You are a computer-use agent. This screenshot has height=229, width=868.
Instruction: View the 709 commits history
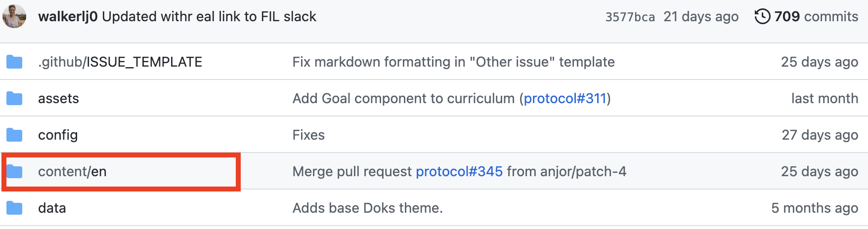pos(816,17)
